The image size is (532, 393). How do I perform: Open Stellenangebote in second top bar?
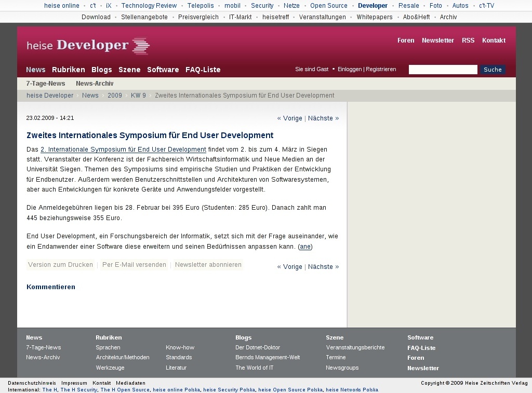click(x=144, y=17)
